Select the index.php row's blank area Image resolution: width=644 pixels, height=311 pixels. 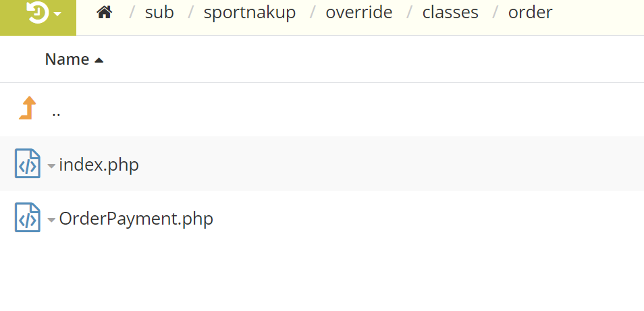click(405, 164)
